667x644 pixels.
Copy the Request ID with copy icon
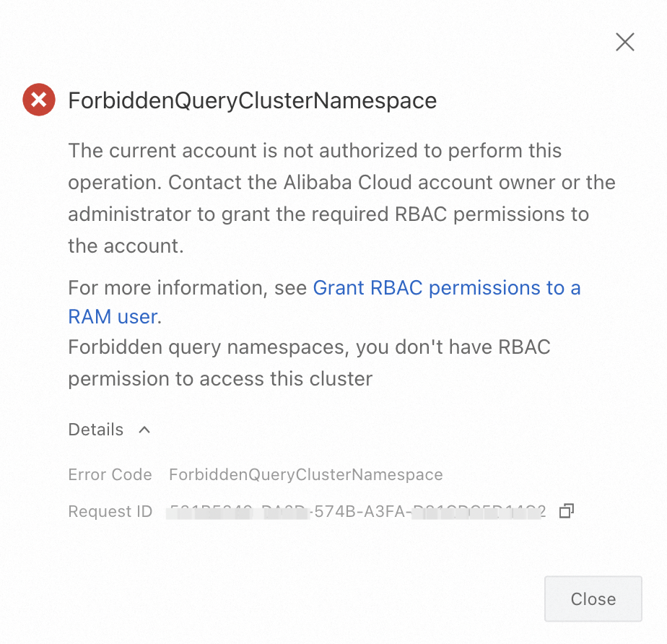[567, 511]
